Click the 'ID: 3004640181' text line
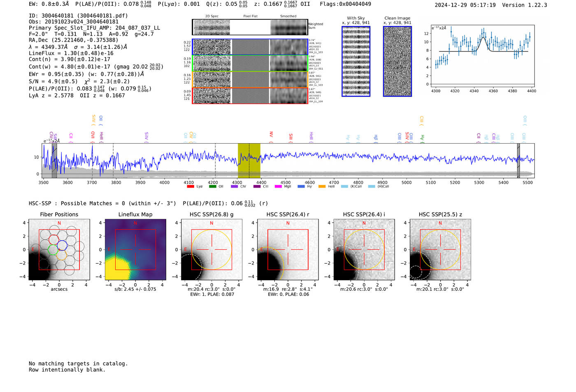576x392 pixels. 78,16
